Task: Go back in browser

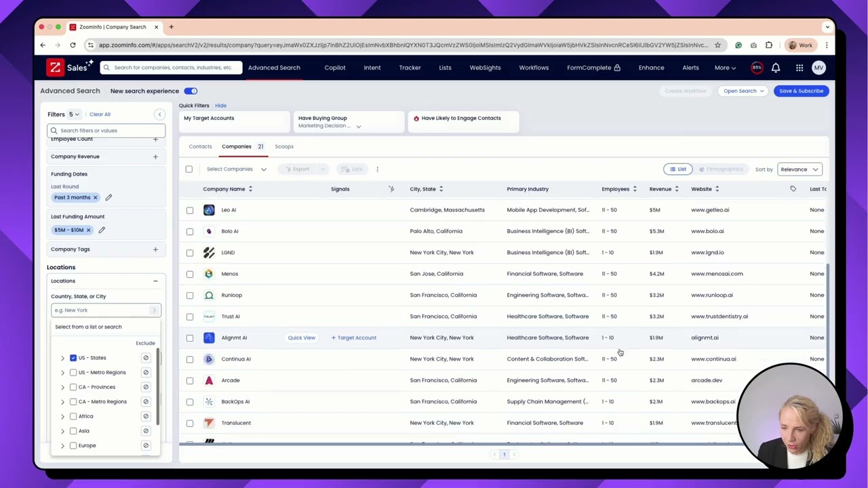Action: click(43, 45)
